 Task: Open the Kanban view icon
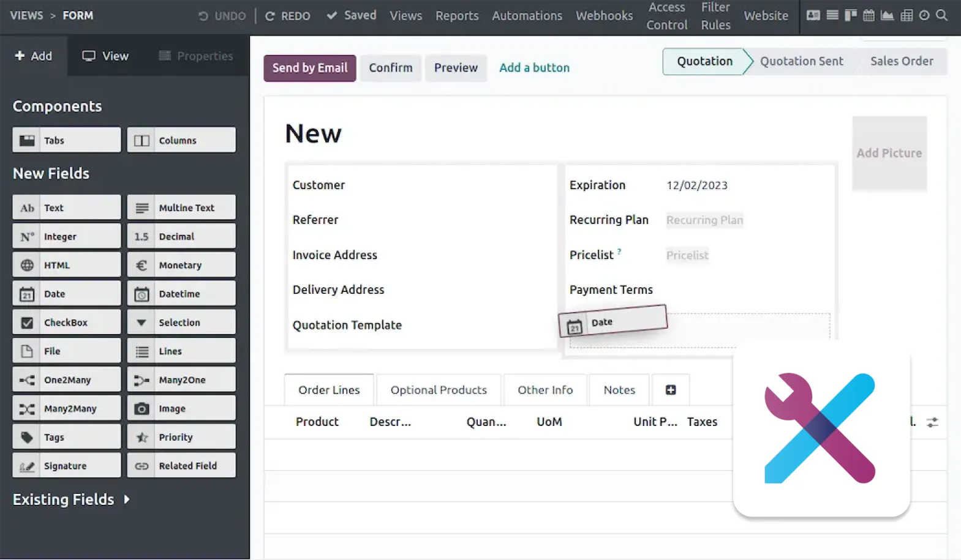pyautogui.click(x=850, y=15)
